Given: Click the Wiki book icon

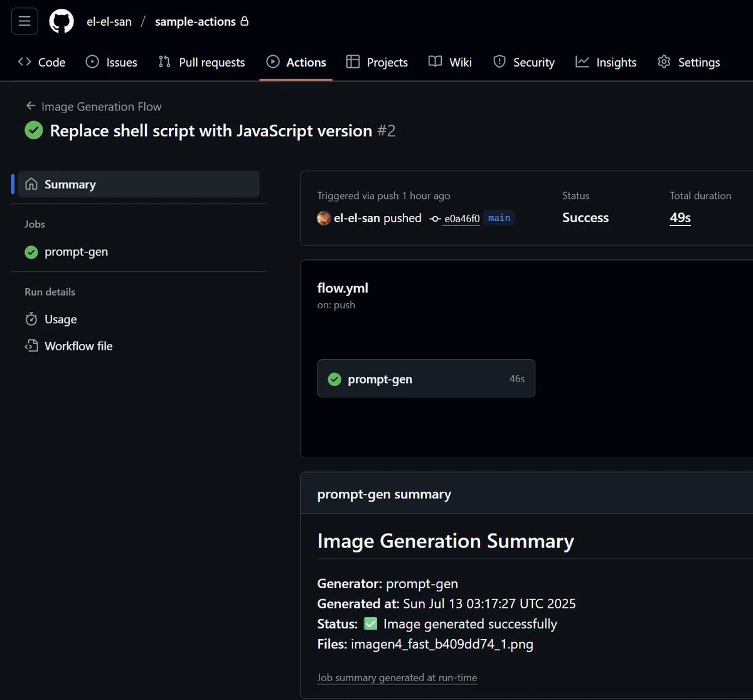Looking at the screenshot, I should pyautogui.click(x=435, y=62).
